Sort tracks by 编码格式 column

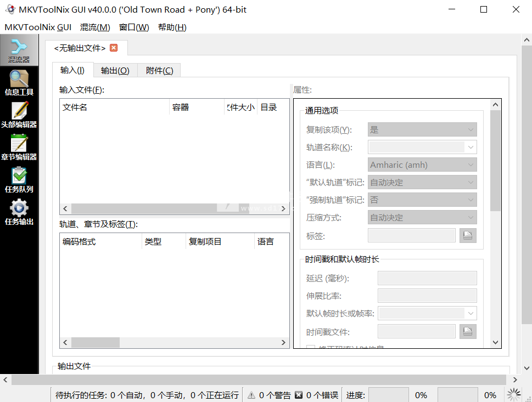[x=101, y=242]
